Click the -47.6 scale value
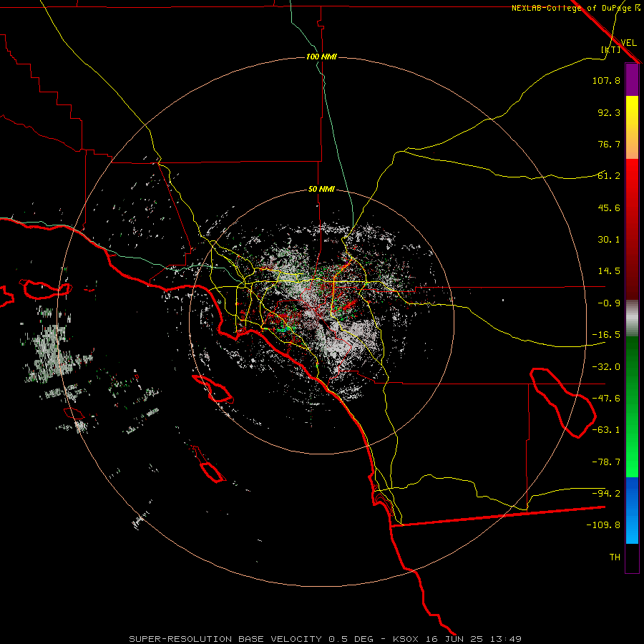644x644 pixels. [x=606, y=399]
